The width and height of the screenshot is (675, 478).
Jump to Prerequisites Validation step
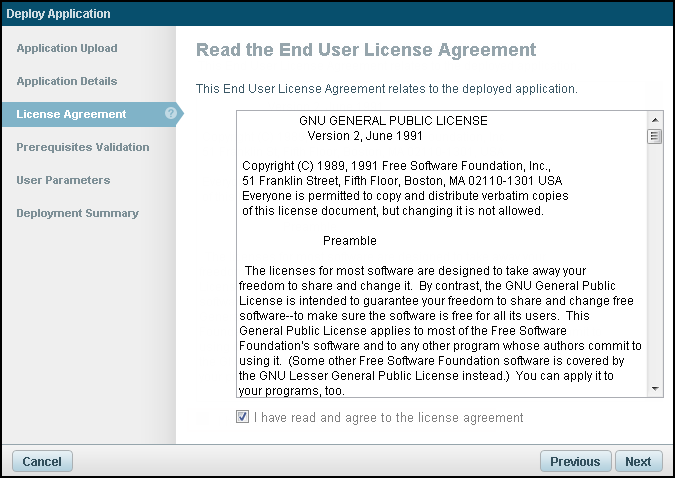tap(83, 147)
